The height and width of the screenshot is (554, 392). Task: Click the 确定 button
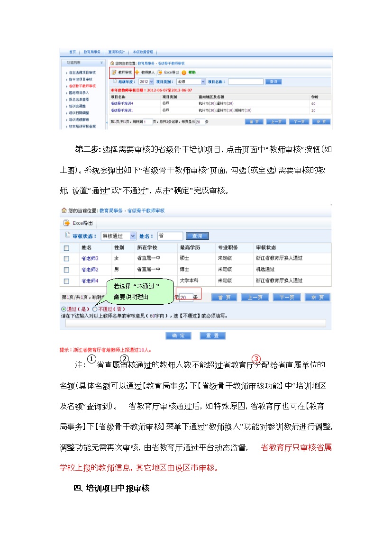pos(178,336)
